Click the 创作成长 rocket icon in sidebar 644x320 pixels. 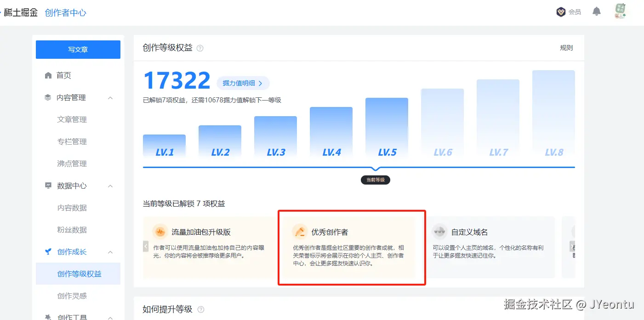click(47, 252)
